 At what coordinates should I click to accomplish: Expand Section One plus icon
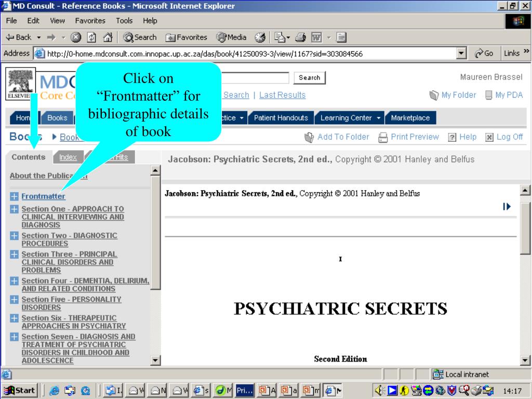(14, 209)
